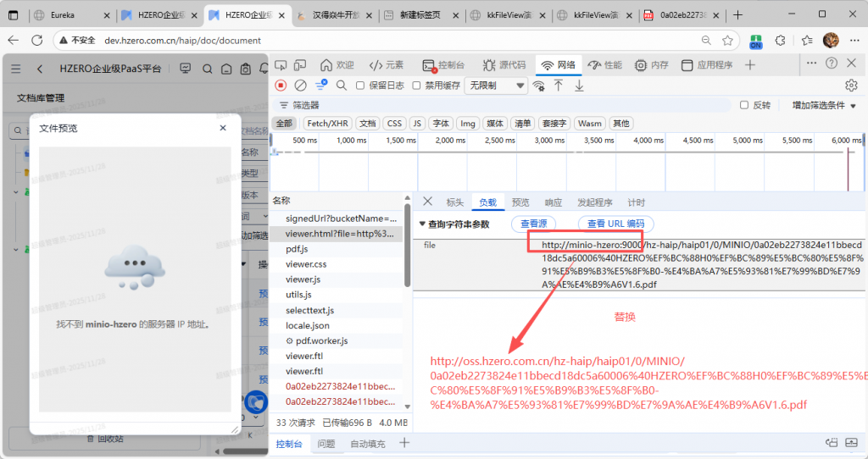Switch to the 预览 tab
The height and width of the screenshot is (459, 868).
[520, 202]
